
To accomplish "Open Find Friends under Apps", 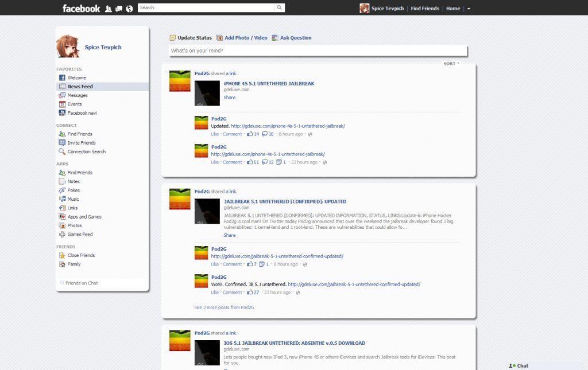I will pyautogui.click(x=80, y=173).
